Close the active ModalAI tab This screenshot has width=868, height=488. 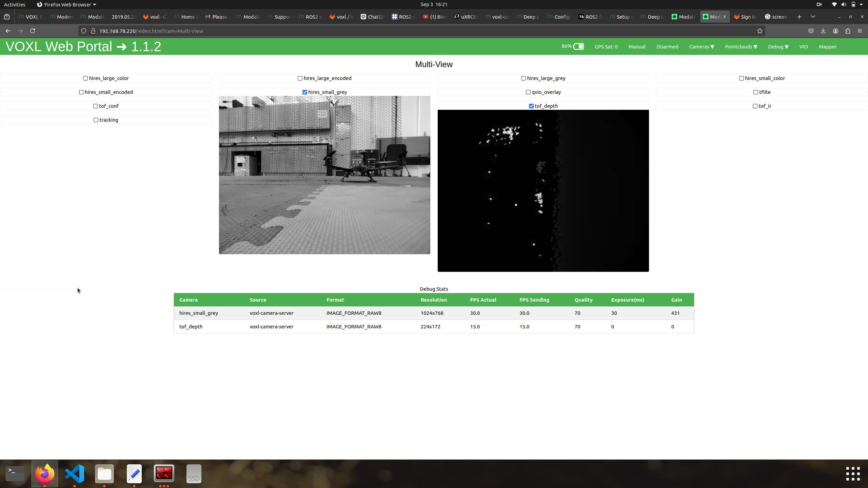click(x=725, y=17)
